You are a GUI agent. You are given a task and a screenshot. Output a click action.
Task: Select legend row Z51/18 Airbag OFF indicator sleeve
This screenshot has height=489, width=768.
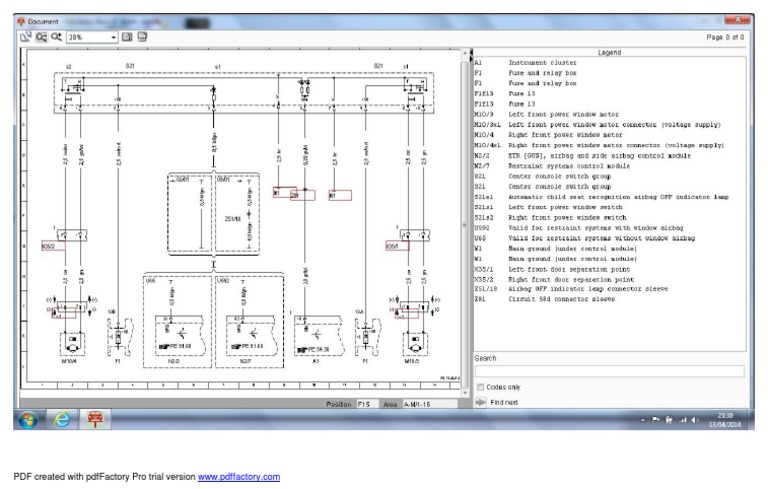[x=609, y=289]
